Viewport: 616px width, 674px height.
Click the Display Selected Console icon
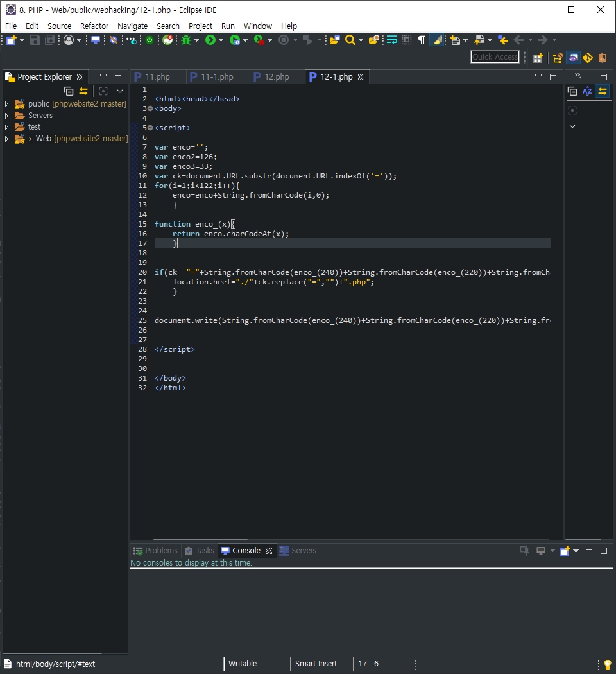[x=541, y=551]
